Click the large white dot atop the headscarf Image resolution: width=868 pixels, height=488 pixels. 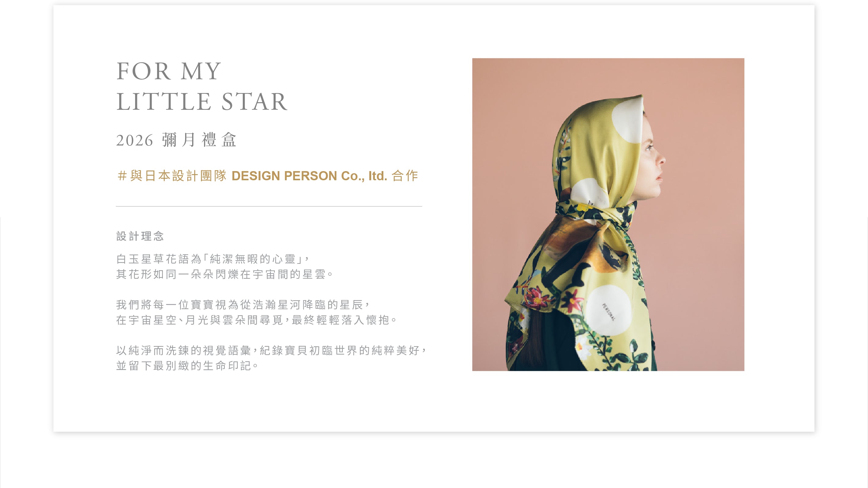coord(627,121)
